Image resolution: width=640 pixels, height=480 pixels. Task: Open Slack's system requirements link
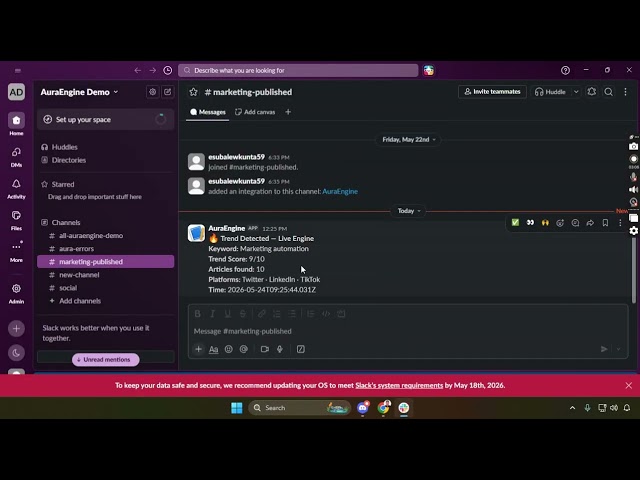pyautogui.click(x=399, y=385)
